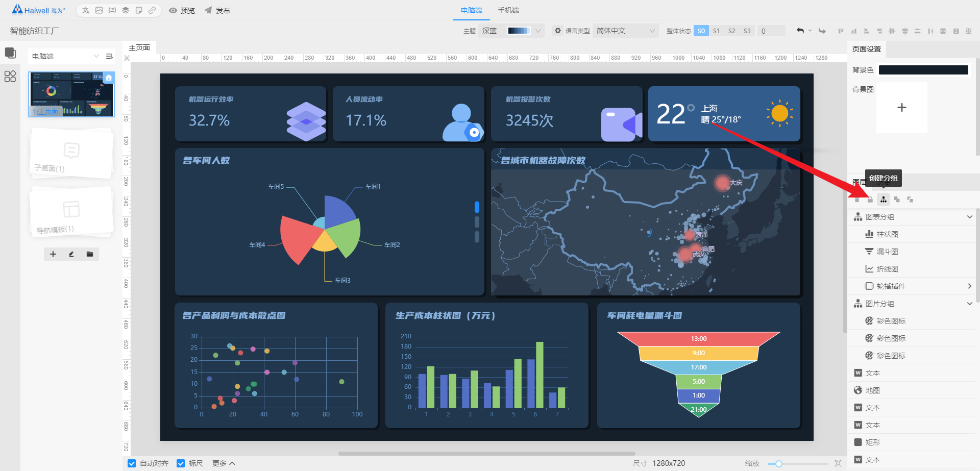Screen dimensions: 980x471
Task: Select the 漏斗图 layer
Action: [x=912, y=252]
